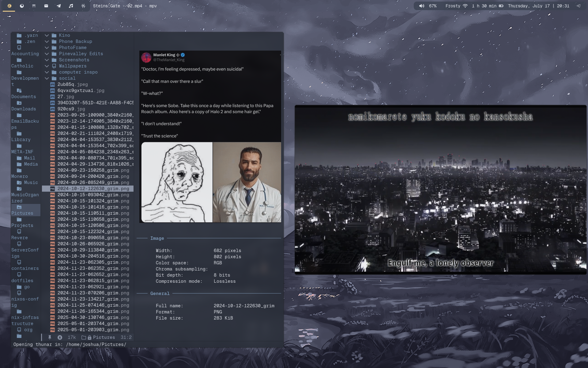Viewport: 588px width, 368px height.
Task: Select the Catholic directory in sidebar
Action: (22, 66)
